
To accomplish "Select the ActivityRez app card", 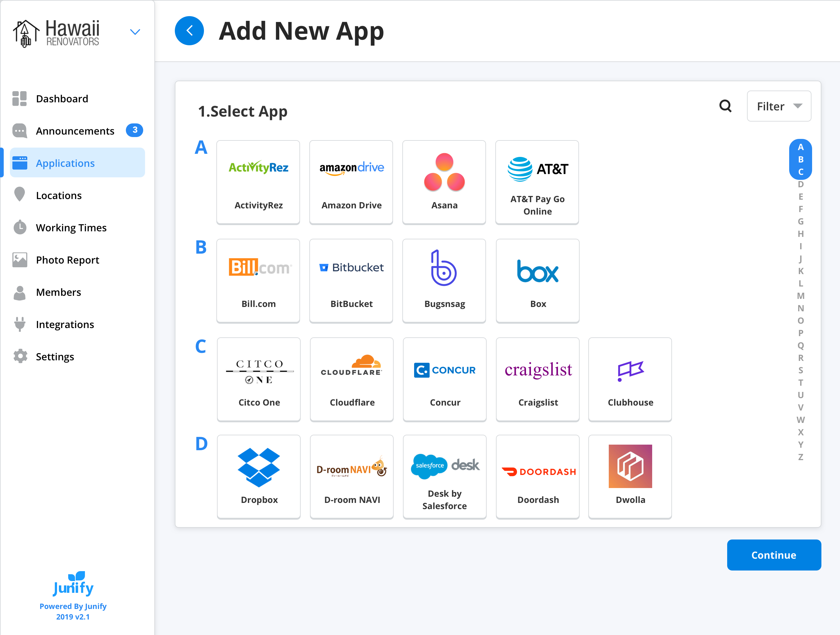I will click(x=258, y=182).
